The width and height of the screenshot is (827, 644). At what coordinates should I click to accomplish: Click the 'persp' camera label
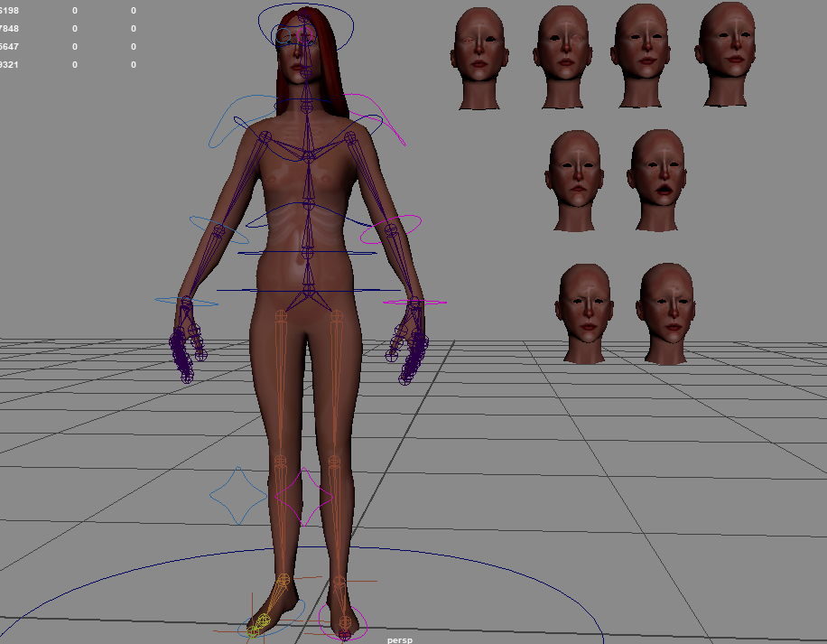400,639
